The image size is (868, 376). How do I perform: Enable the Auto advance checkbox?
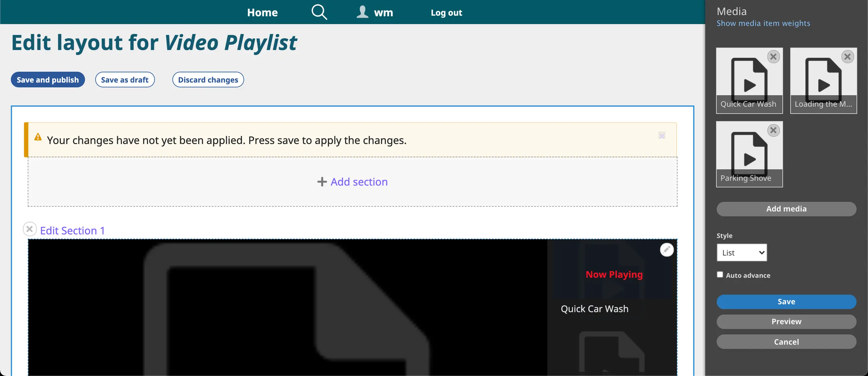[x=720, y=275]
